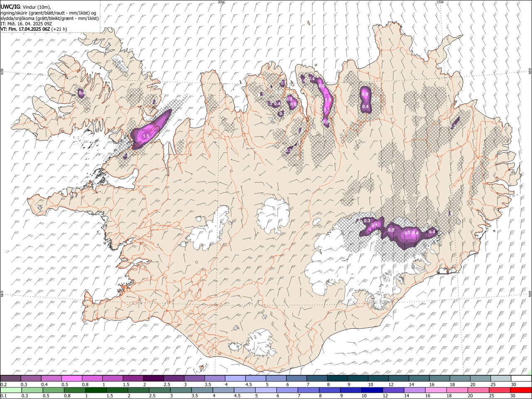532x399 pixels.
Task: Click "VT: Fim. 17.04.2025 06Z (+21 h)" text
Action: coord(34,29)
